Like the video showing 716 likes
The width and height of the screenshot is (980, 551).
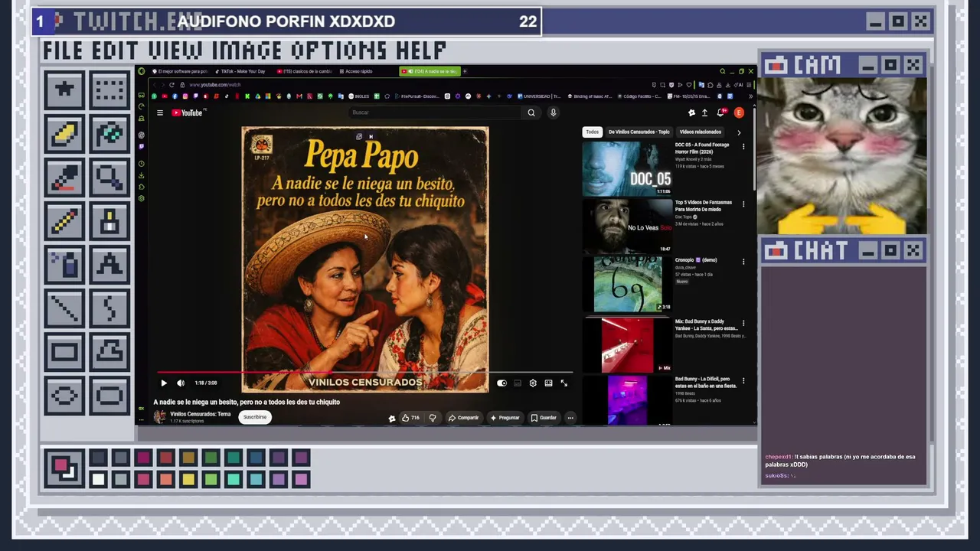[x=411, y=418]
